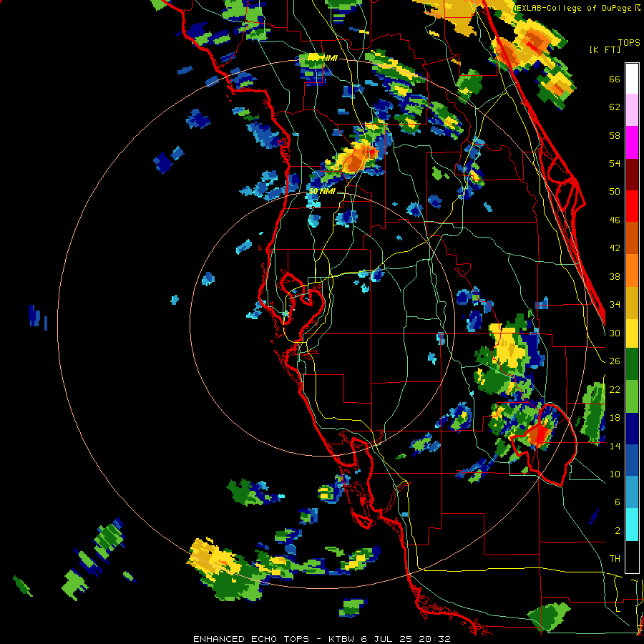Click the cyan legend swatch beside 2
The image size is (644, 644).
[632, 525]
